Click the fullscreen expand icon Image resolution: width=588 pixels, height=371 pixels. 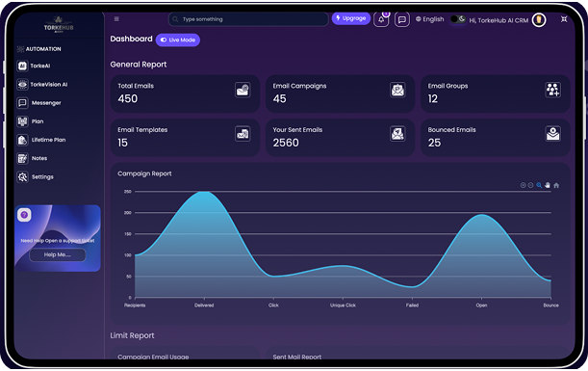click(x=564, y=19)
